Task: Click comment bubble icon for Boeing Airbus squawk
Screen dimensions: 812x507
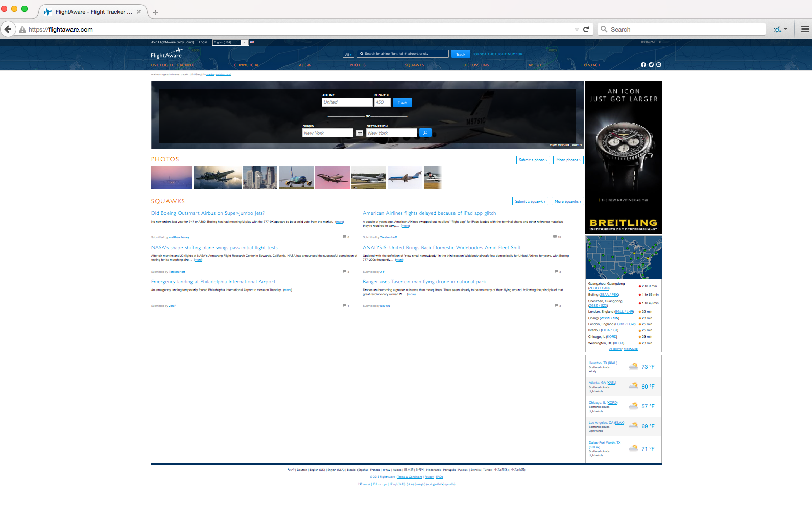Action: (345, 237)
